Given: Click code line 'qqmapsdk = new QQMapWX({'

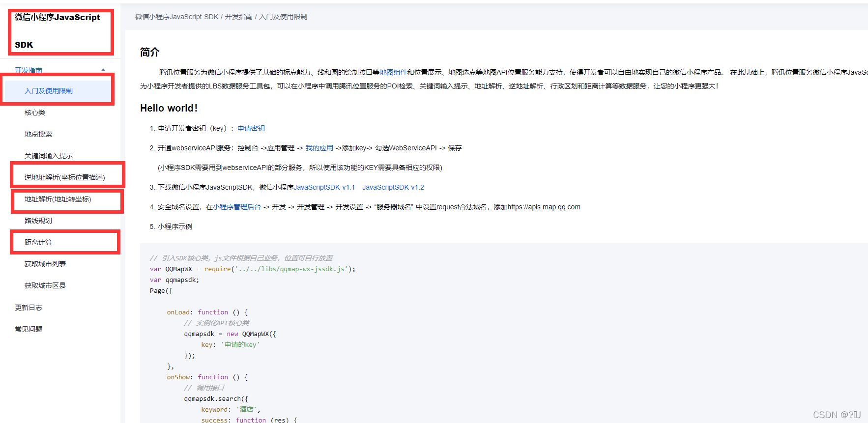Looking at the screenshot, I should 230,334.
